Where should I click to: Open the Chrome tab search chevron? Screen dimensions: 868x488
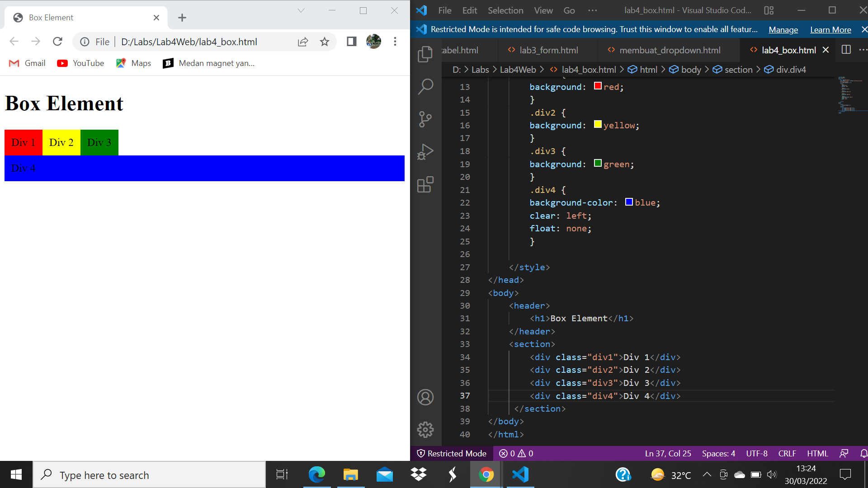pos(301,10)
